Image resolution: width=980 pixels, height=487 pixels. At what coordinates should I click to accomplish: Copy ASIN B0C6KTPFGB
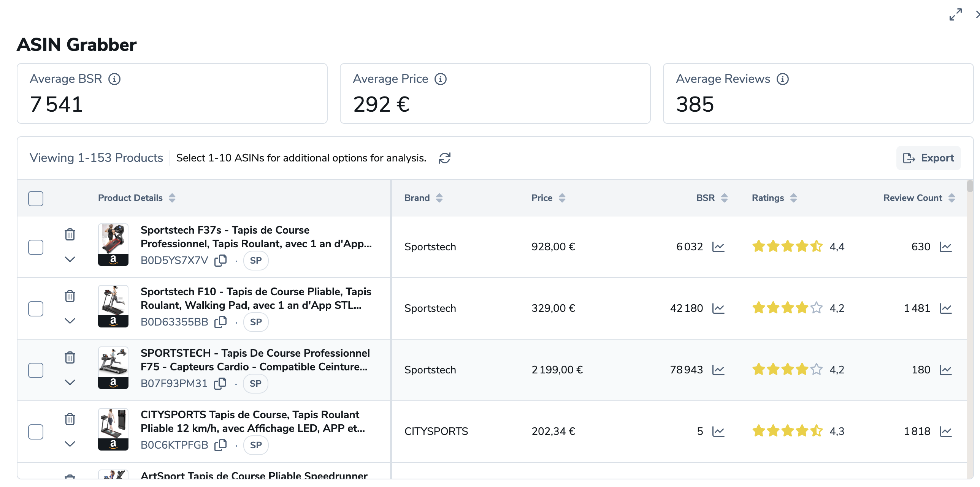click(220, 445)
